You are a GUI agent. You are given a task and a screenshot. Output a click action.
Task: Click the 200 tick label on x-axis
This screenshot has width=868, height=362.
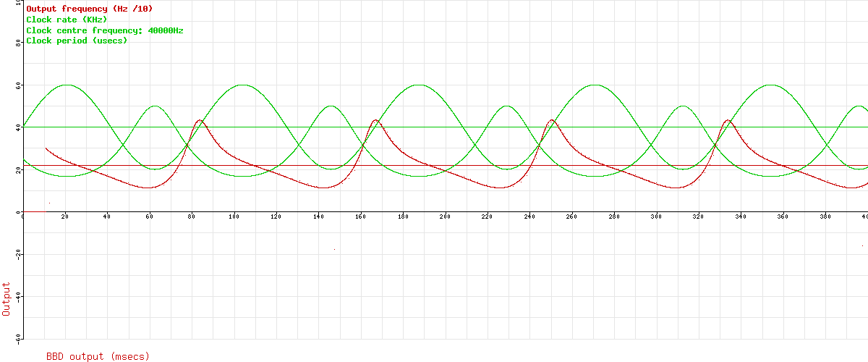[445, 216]
